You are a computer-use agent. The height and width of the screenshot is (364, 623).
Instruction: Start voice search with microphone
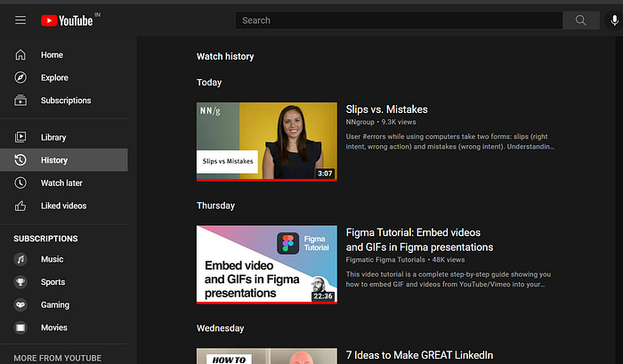614,20
